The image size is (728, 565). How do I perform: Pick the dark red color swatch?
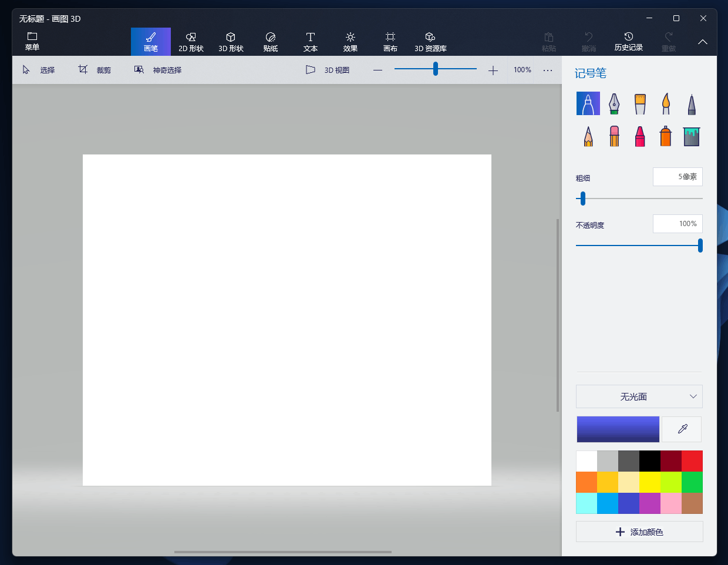pyautogui.click(x=671, y=461)
